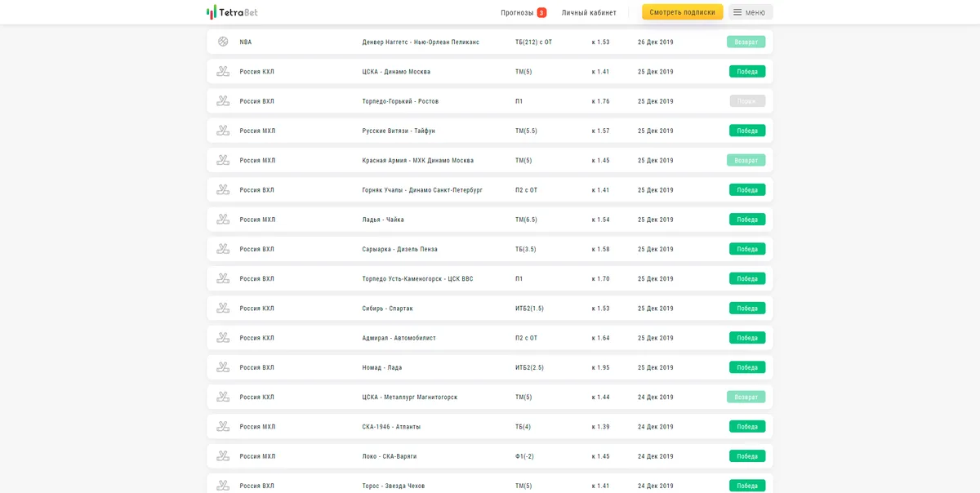Select match text ЦСКА - Динамо Москва
The width and height of the screenshot is (980, 493).
tap(396, 72)
